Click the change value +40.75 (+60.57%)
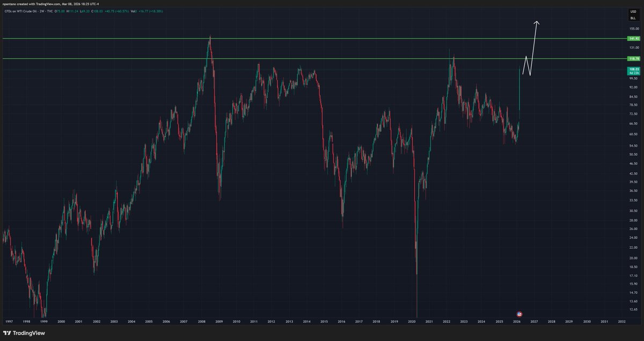 click(x=116, y=11)
